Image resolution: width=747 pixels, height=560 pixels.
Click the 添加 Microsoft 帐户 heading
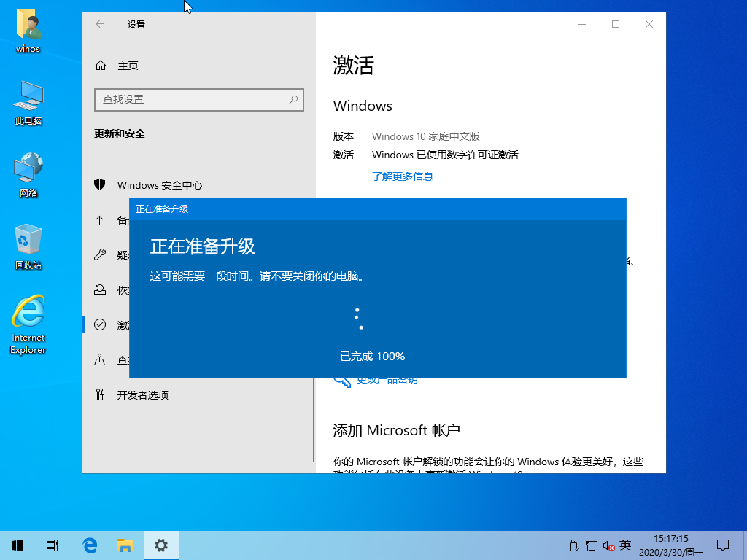point(396,430)
